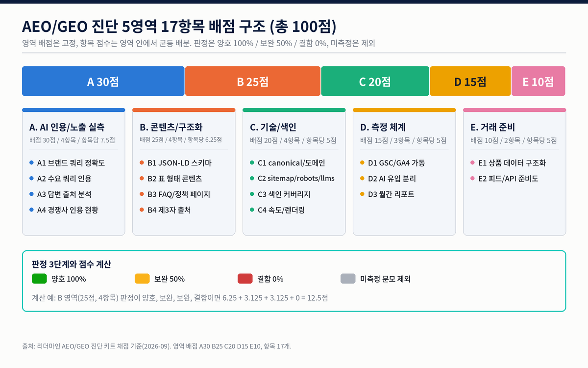Click E1 상품 데이터 구조화 item

508,163
